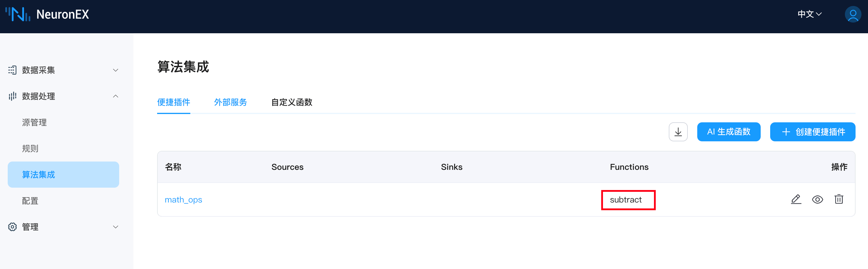View math_ops details with eye icon

click(818, 199)
